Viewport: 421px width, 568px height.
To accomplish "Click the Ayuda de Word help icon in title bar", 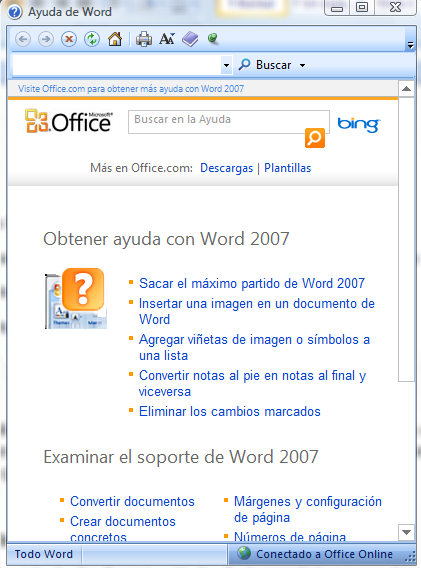I will click(x=15, y=12).
